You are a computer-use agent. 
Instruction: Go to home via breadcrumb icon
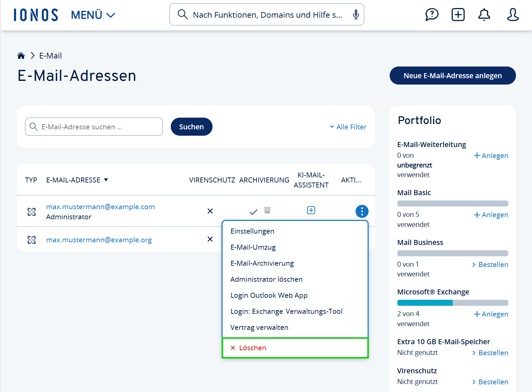tap(21, 55)
